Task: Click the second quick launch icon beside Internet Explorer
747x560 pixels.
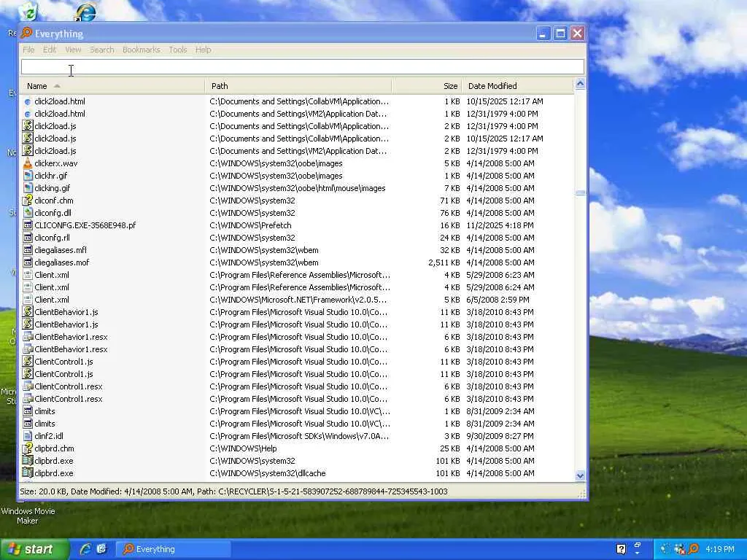Action: click(101, 548)
